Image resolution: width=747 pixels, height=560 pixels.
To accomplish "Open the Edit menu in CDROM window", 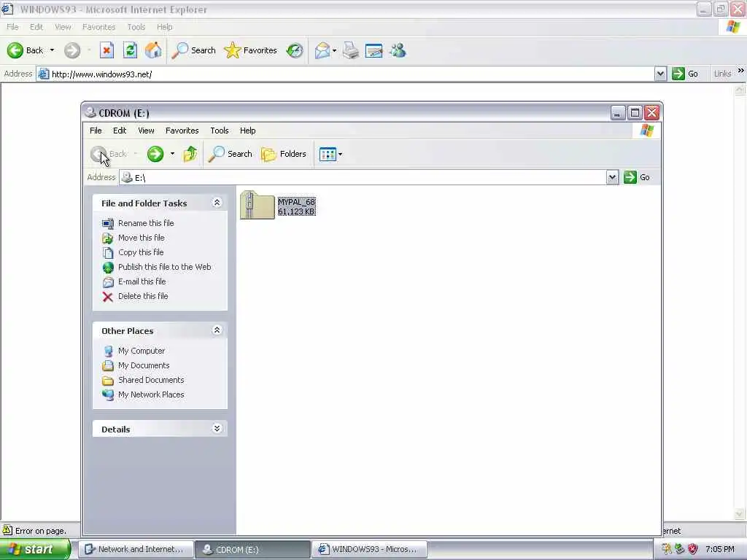I will point(120,131).
